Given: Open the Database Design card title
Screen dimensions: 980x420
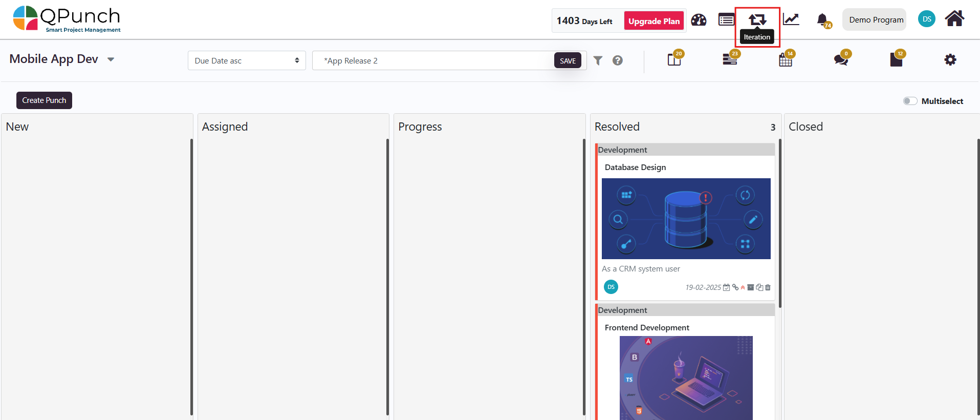Looking at the screenshot, I should point(635,167).
